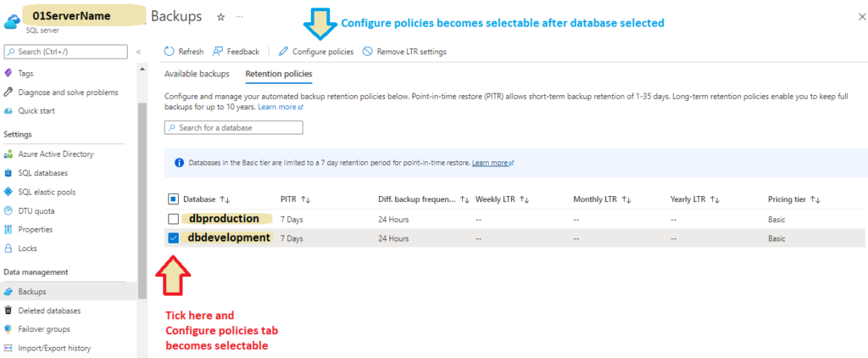Screen dimensions: 868x358
Task: Sort by Weekly LTR column
Action: (x=500, y=199)
